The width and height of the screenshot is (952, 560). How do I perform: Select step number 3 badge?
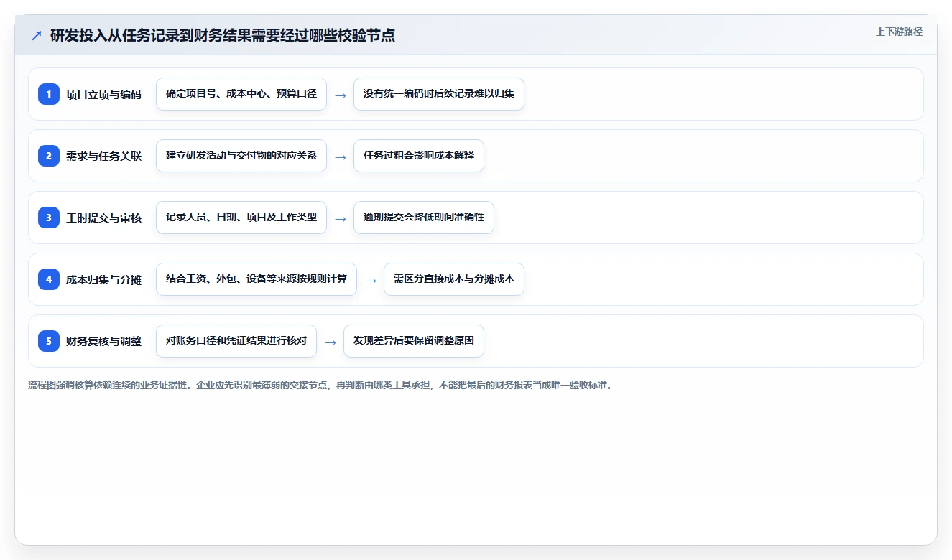click(49, 217)
